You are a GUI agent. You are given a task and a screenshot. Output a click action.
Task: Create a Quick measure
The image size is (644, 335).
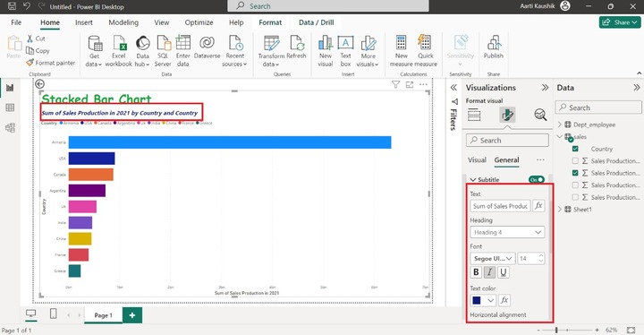point(426,51)
